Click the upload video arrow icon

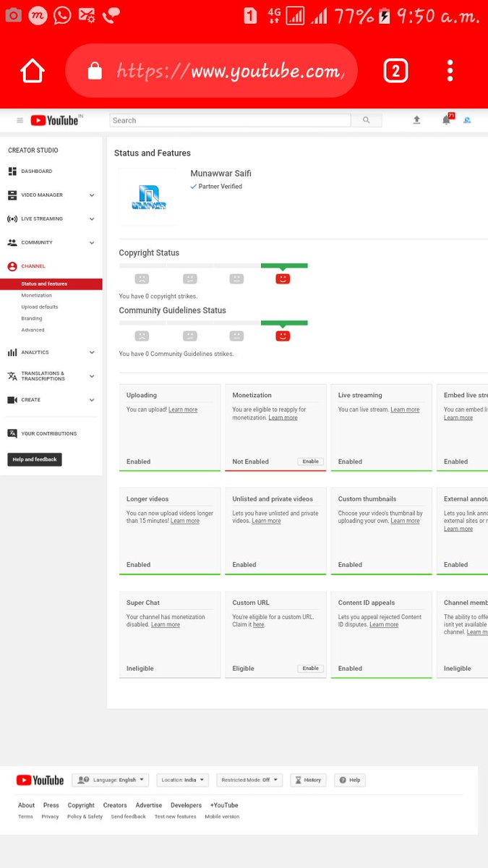click(416, 121)
